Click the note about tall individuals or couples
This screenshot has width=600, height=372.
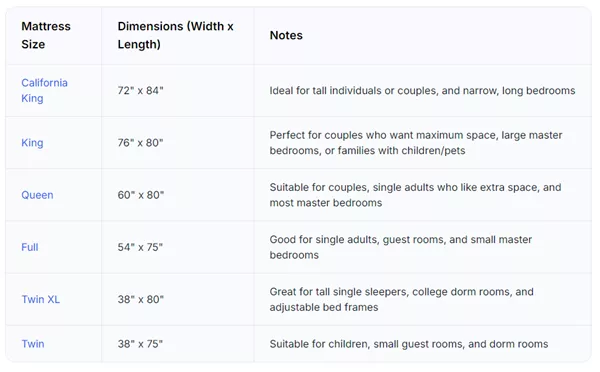(422, 91)
